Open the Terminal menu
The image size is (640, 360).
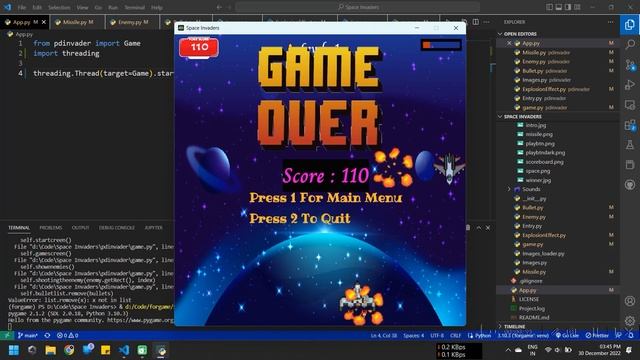pyautogui.click(x=134, y=7)
